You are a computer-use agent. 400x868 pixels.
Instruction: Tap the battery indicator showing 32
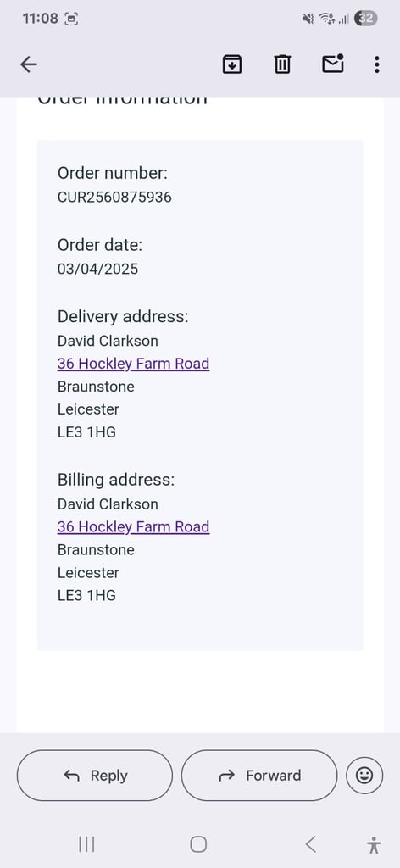(x=366, y=19)
